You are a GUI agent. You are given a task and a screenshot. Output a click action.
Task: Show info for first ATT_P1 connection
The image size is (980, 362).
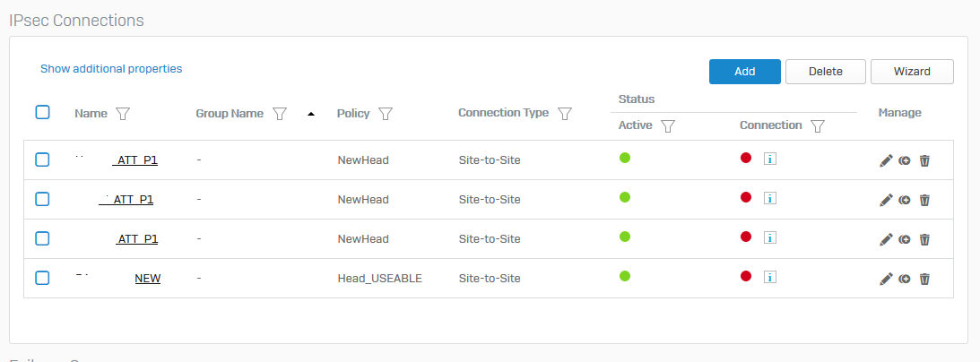pos(770,159)
